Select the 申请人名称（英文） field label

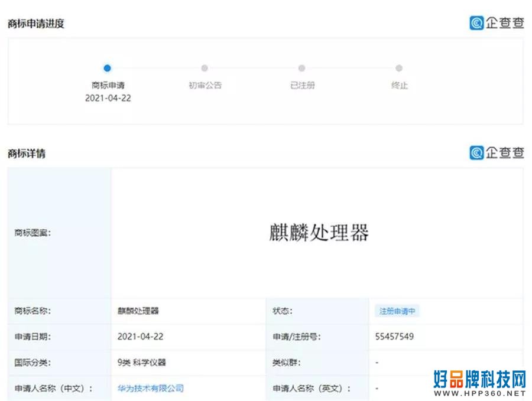pyautogui.click(x=312, y=389)
